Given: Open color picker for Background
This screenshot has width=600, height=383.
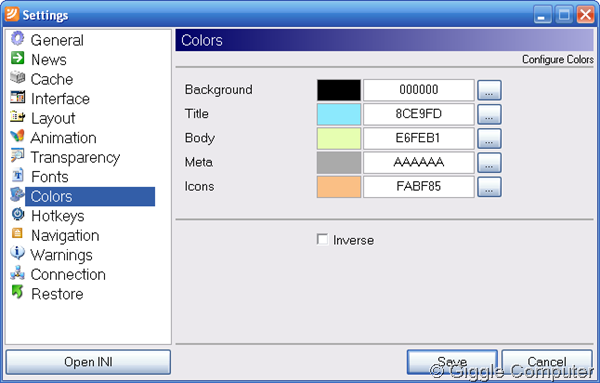Looking at the screenshot, I should [x=489, y=90].
